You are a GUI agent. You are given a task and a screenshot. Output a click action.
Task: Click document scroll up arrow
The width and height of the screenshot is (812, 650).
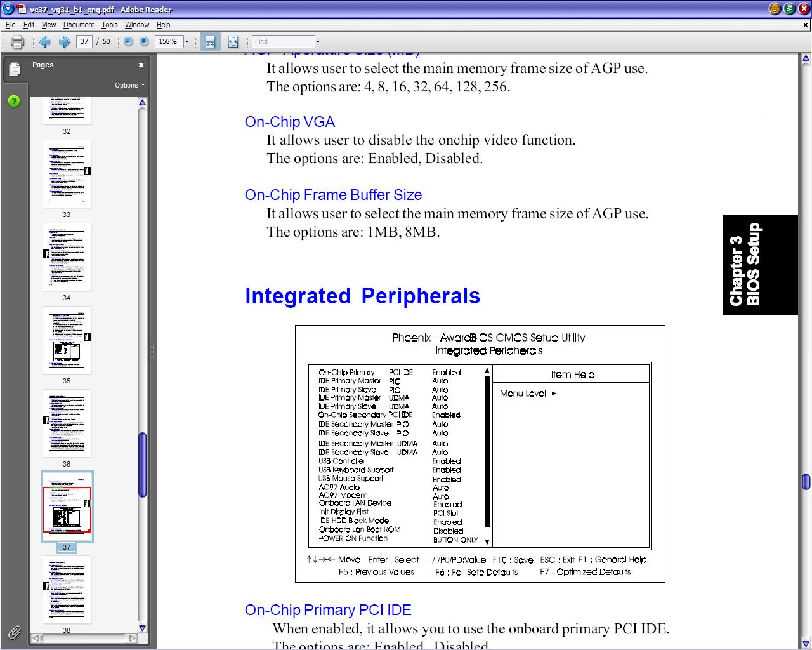806,59
